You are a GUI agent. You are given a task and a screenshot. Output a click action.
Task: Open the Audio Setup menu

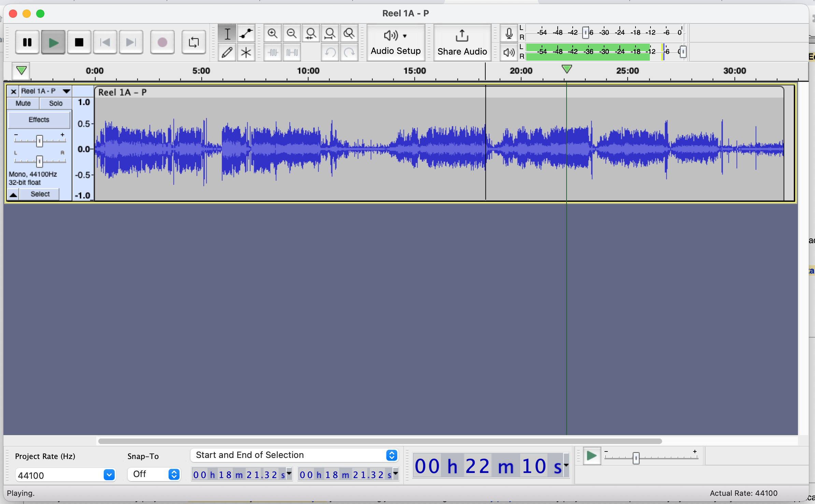(396, 43)
